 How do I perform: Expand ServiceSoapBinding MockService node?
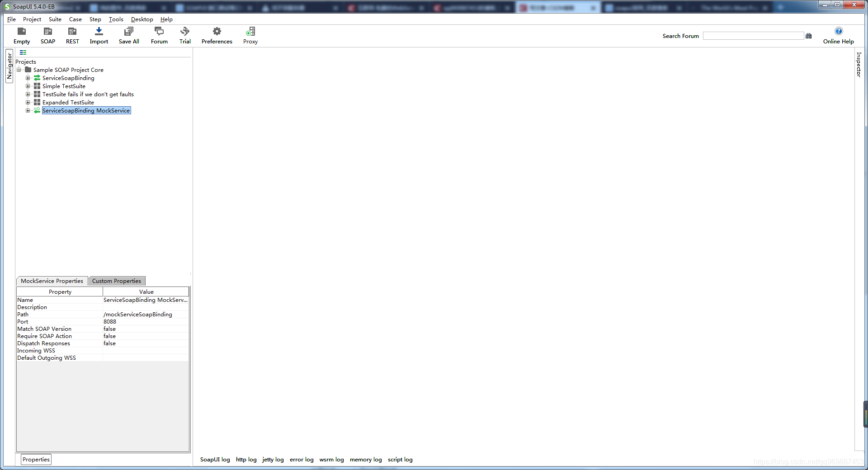click(28, 110)
